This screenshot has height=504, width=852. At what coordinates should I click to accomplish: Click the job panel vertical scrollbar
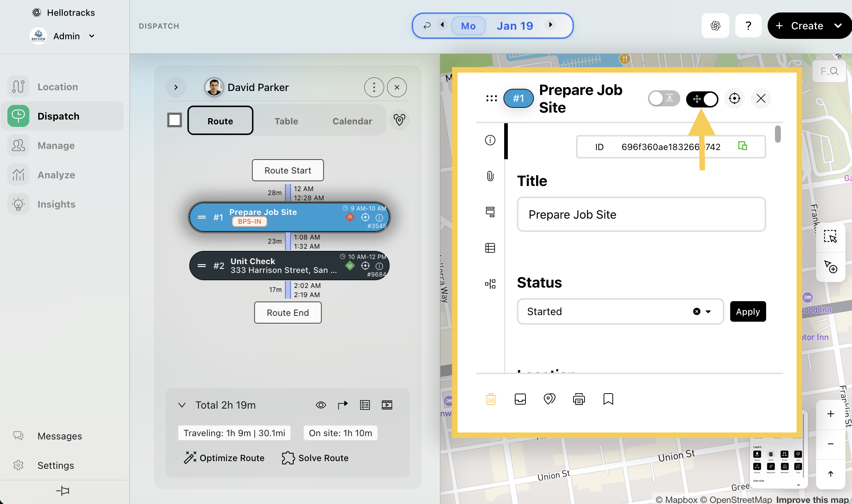778,134
